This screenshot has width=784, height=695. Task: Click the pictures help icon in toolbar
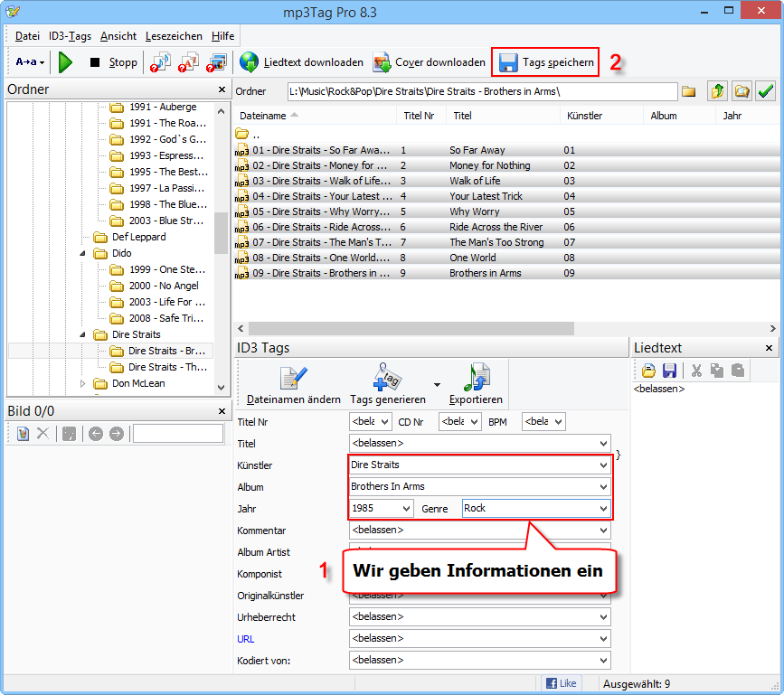pyautogui.click(x=216, y=62)
